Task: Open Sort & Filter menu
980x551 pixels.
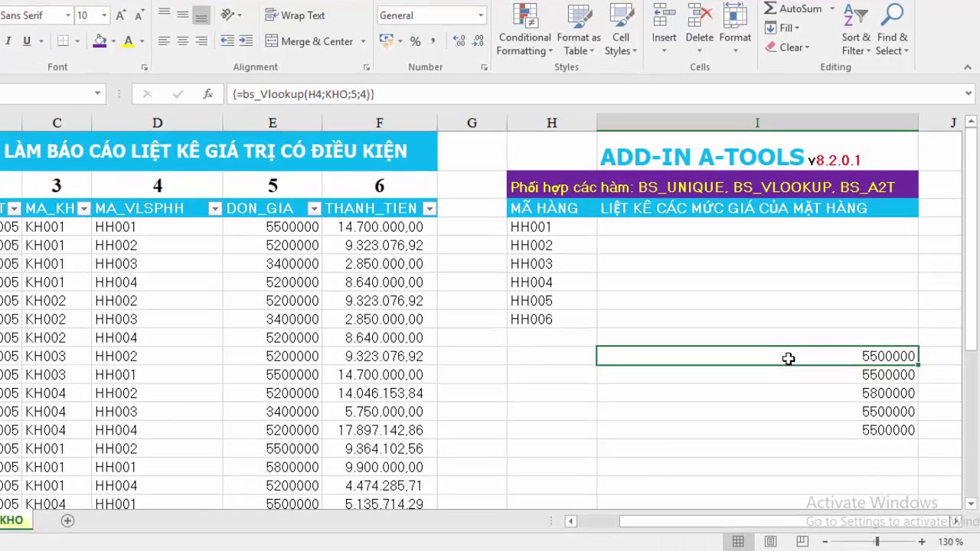Action: [x=856, y=31]
